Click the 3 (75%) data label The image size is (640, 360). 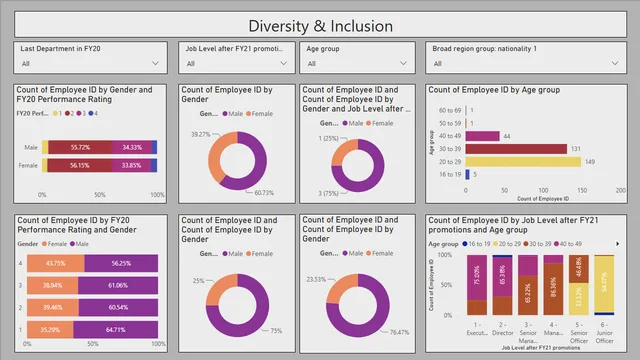click(329, 193)
